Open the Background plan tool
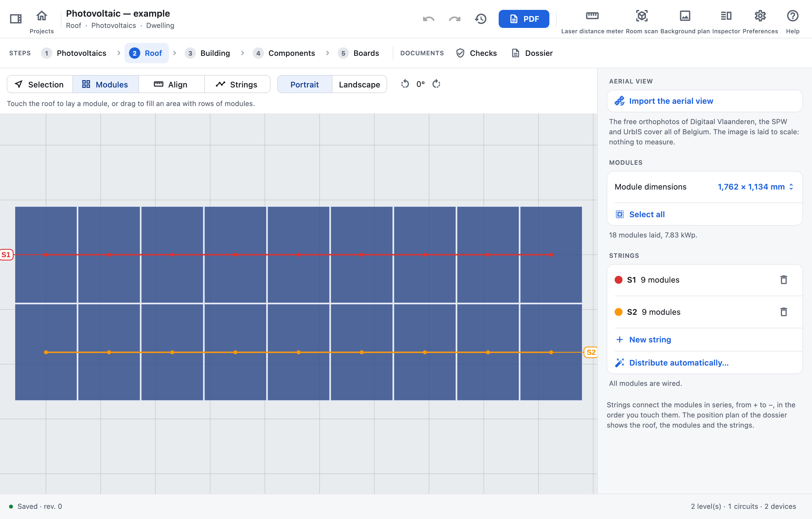 (685, 16)
